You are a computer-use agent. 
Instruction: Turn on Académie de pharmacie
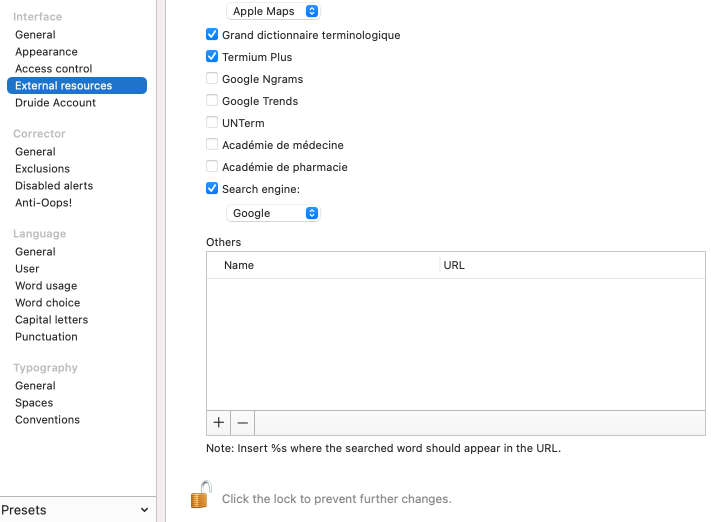point(212,167)
